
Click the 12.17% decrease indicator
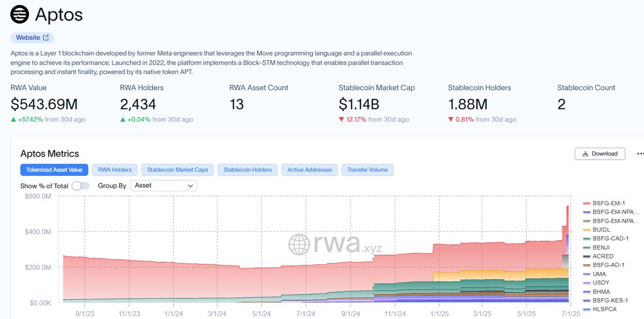[x=353, y=120]
